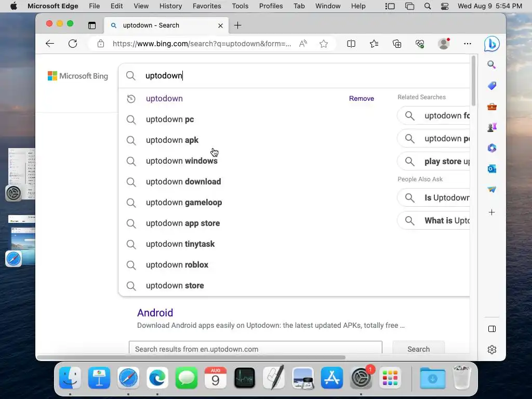
Task: Open the Bing Chat sidebar button
Action: [491, 44]
